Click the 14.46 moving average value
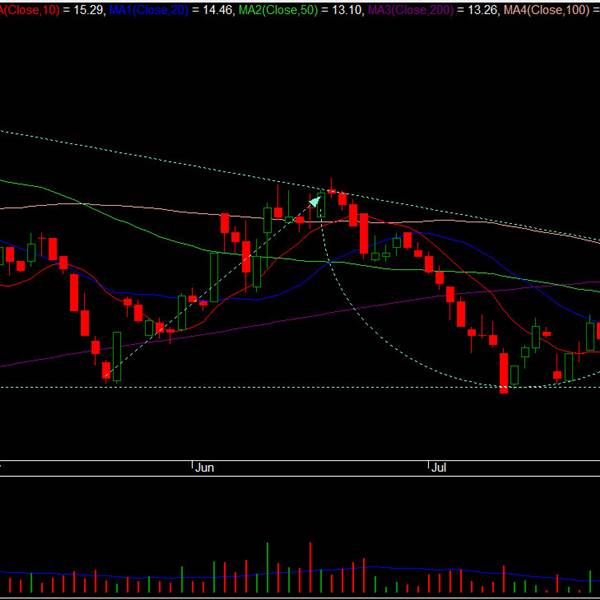This screenshot has height=600, width=600. click(217, 10)
